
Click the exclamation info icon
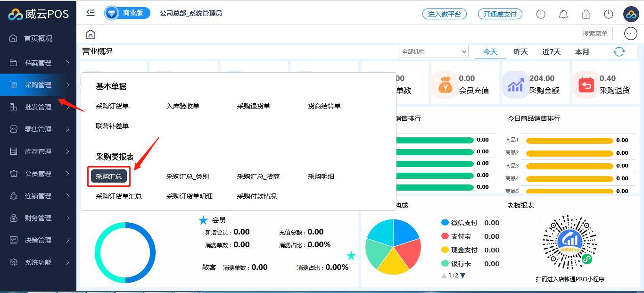click(541, 14)
